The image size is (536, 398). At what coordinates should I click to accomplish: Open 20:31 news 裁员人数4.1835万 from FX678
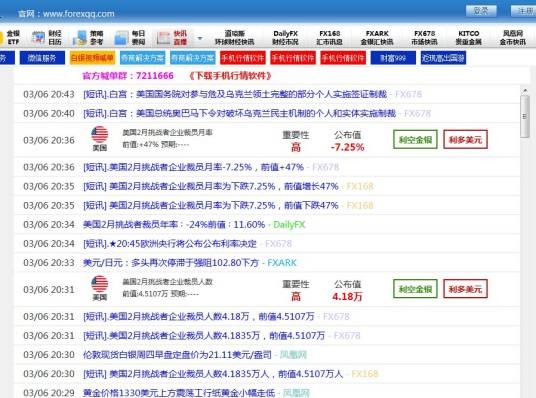[x=204, y=336]
